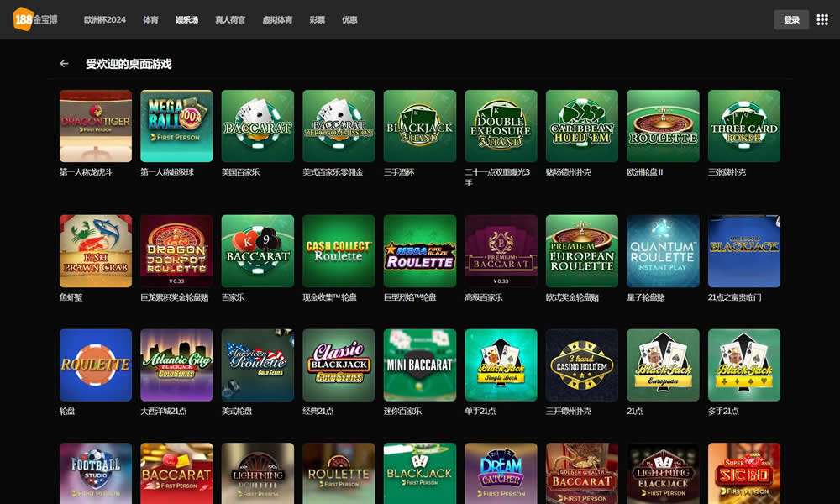Click the 鱼虾蟹 game title
Viewport: 840px width, 504px height.
71,297
